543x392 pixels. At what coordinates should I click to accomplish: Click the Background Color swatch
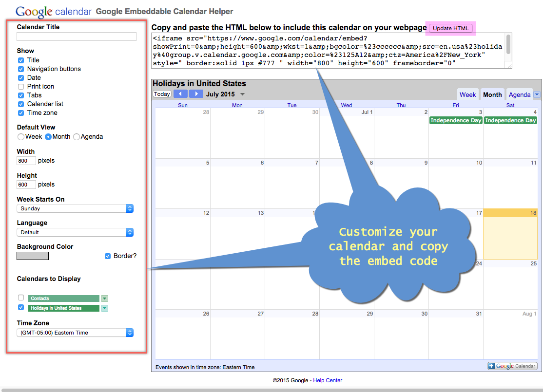[x=33, y=256]
